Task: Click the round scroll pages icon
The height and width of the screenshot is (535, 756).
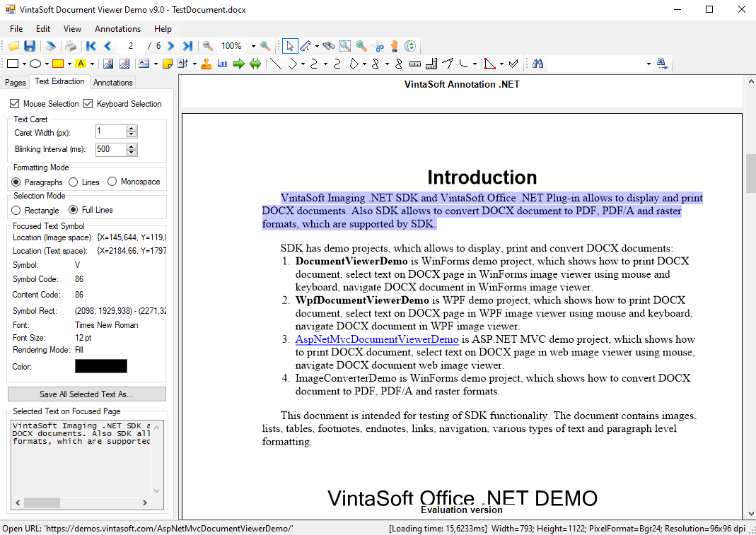Action: coord(410,46)
